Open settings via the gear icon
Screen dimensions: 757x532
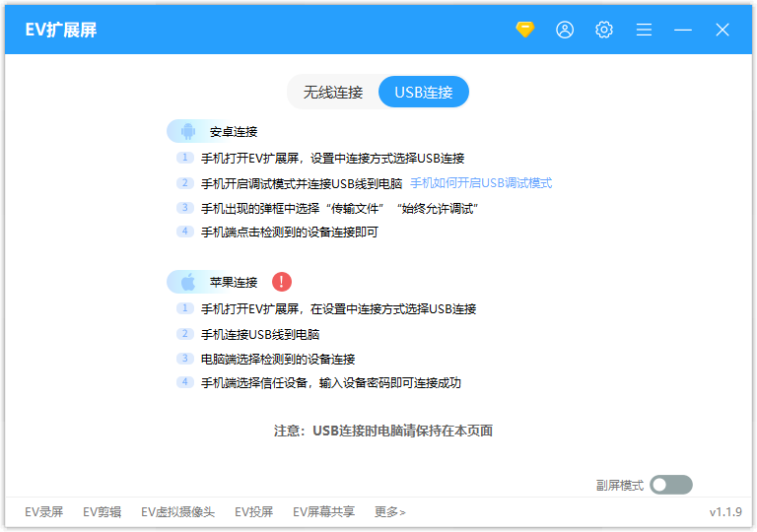[604, 30]
